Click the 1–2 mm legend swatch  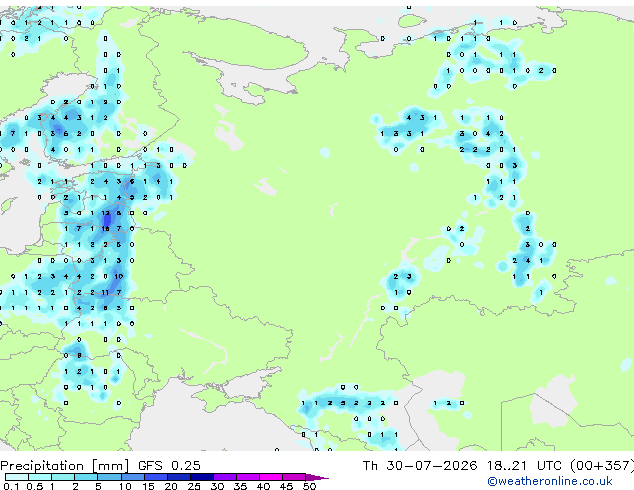click(63, 477)
